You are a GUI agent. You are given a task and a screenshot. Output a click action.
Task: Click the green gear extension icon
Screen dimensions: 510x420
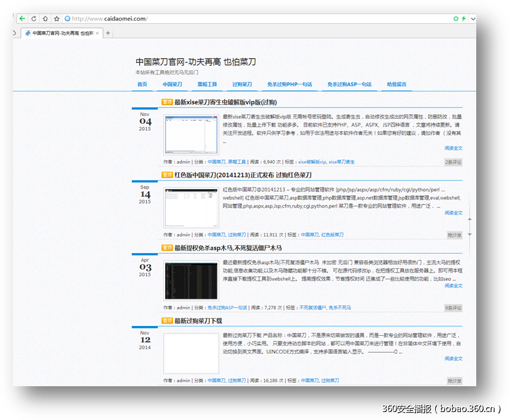[x=455, y=18]
